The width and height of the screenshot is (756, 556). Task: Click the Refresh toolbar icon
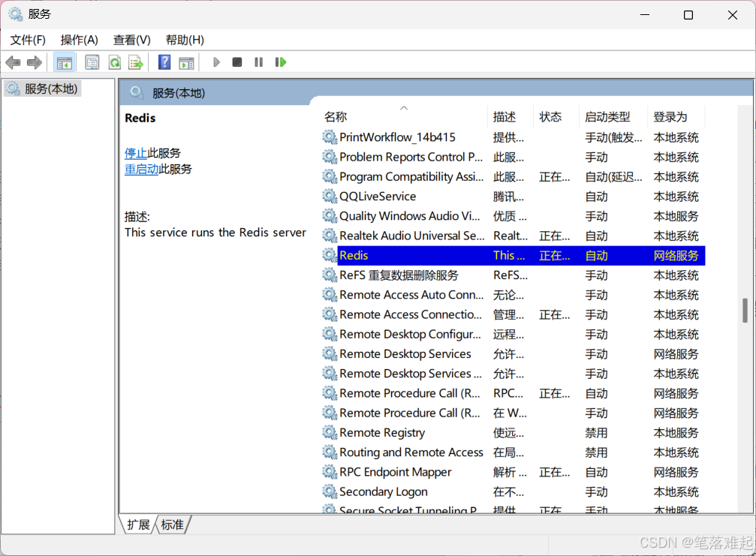point(115,62)
